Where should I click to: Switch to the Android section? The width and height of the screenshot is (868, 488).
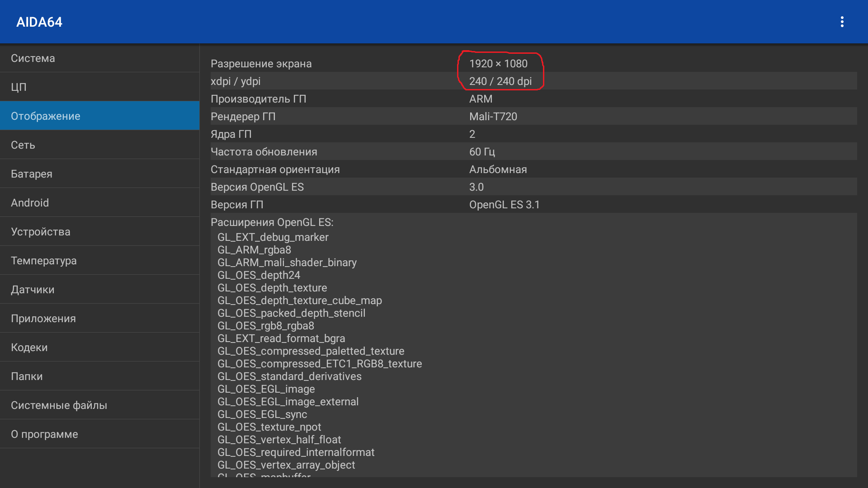coord(99,203)
